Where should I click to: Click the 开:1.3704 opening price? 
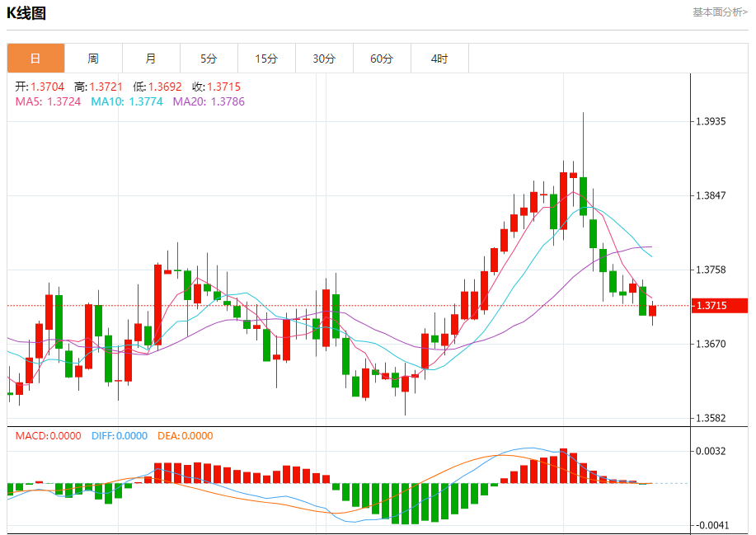40,87
